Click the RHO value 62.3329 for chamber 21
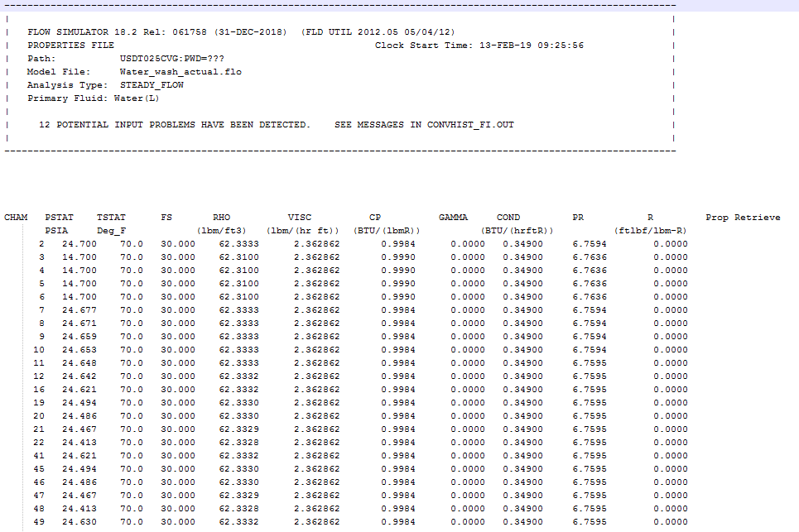 point(238,429)
